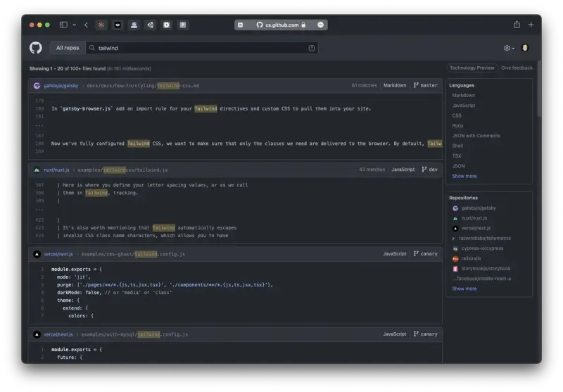
Task: Open examples/tailwindcss/tailwind.js file path
Action: 122,170
